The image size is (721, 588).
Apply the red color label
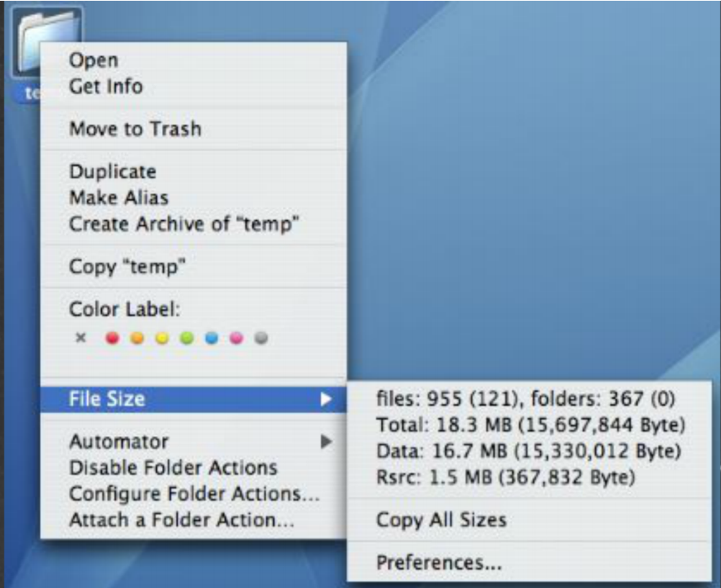[112, 338]
